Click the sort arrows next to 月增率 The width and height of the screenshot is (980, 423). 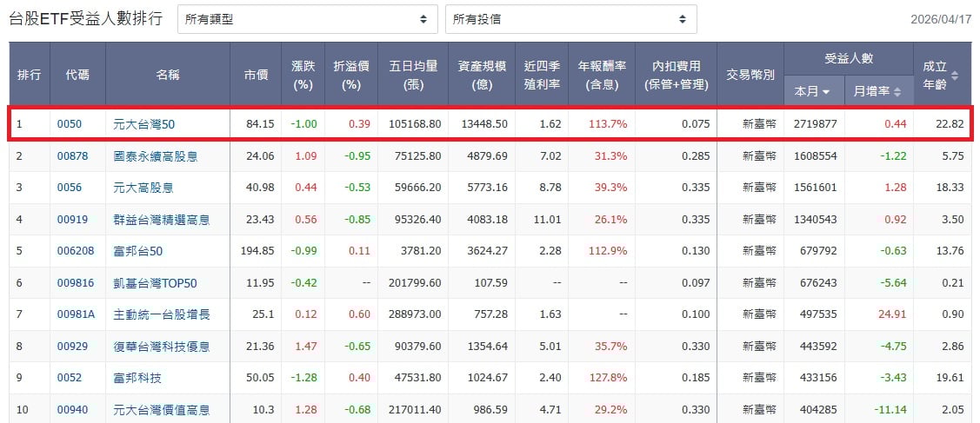897,91
